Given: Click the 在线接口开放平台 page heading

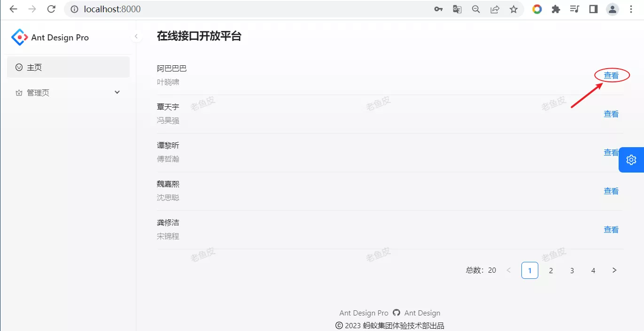Looking at the screenshot, I should point(199,36).
